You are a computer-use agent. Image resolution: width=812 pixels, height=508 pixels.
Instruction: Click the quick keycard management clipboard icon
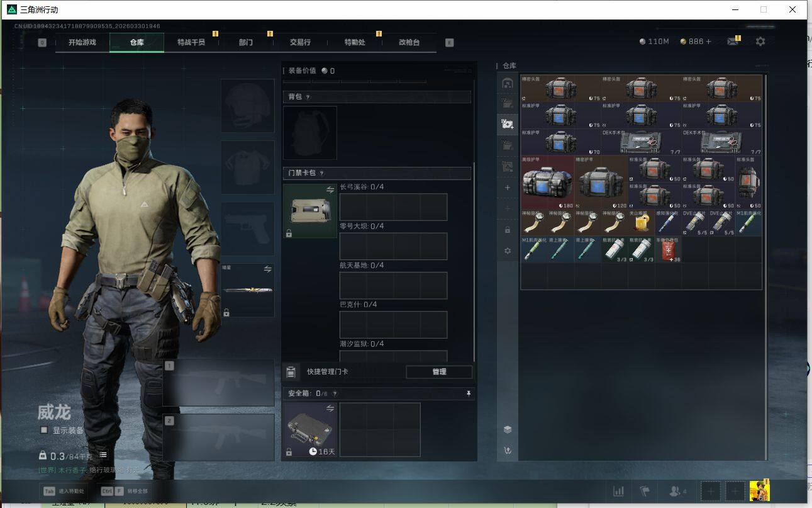[291, 372]
